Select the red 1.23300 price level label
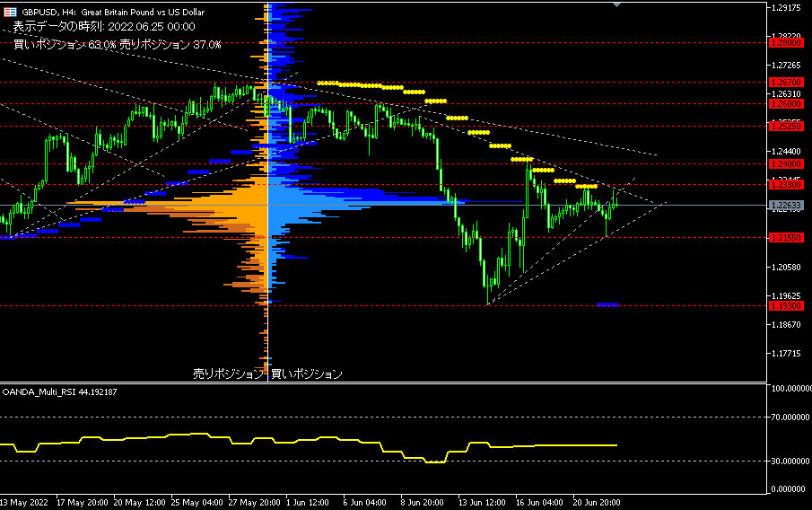The image size is (812, 510). (786, 184)
